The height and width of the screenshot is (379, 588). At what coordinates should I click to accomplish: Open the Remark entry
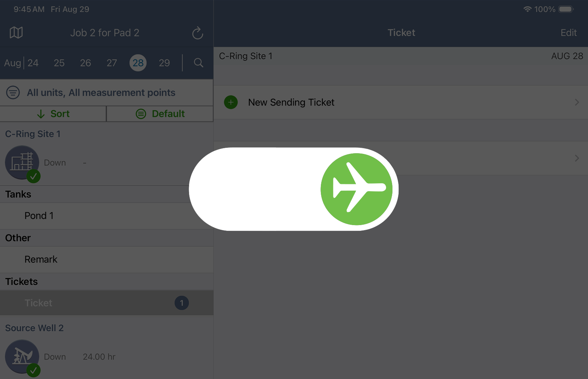pyautogui.click(x=41, y=259)
